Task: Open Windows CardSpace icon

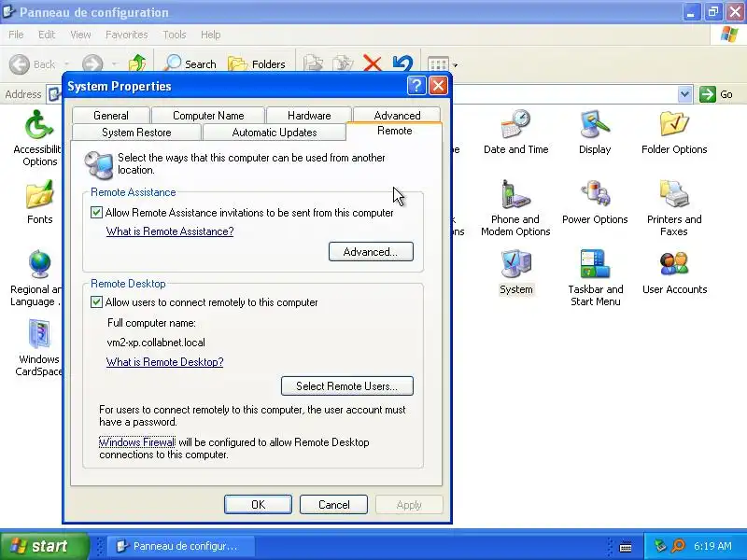Action: click(x=39, y=347)
